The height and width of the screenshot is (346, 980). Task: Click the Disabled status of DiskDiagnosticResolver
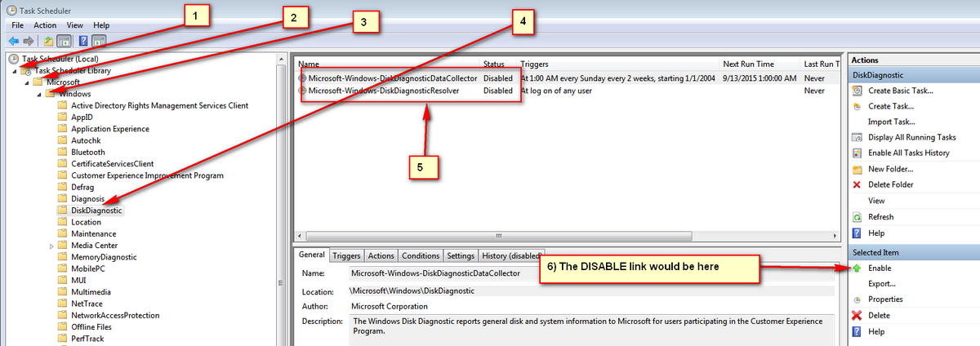pyautogui.click(x=498, y=91)
